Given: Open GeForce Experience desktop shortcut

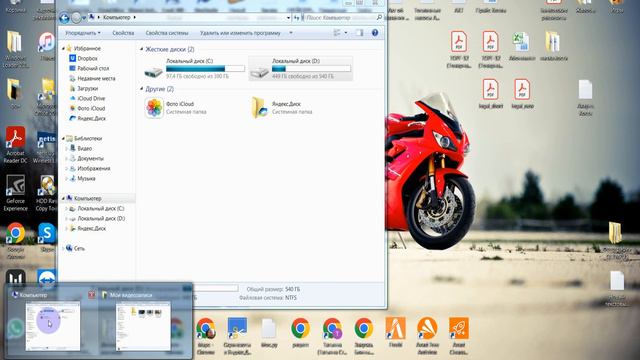Looking at the screenshot, I should [16, 193].
